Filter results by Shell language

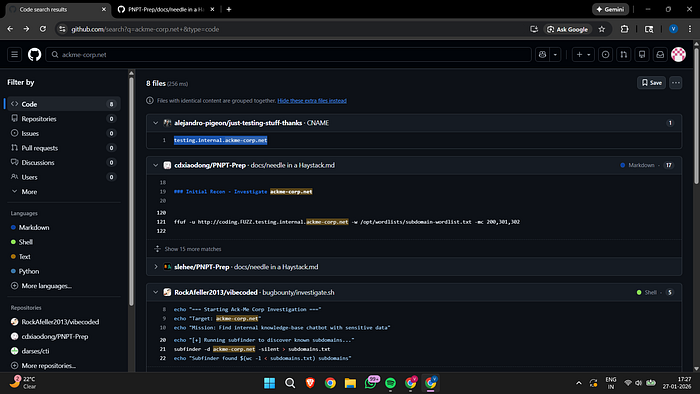tap(22, 242)
